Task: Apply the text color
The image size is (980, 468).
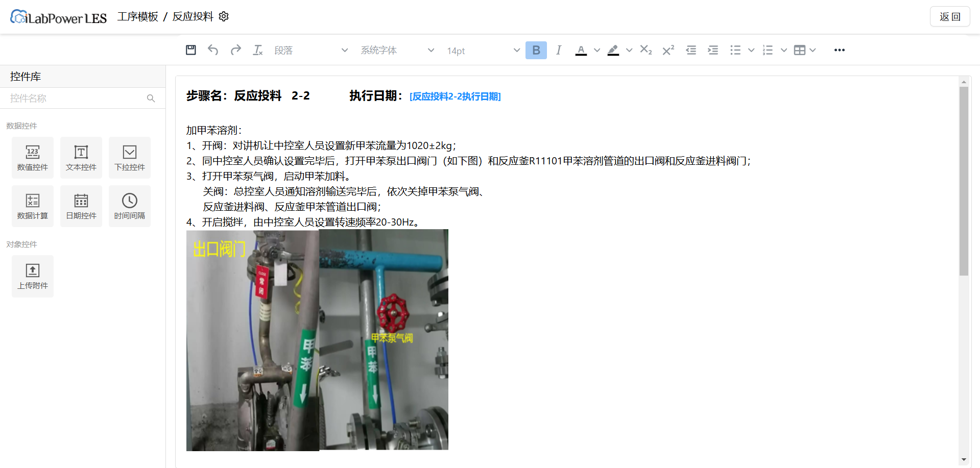Action: point(581,50)
